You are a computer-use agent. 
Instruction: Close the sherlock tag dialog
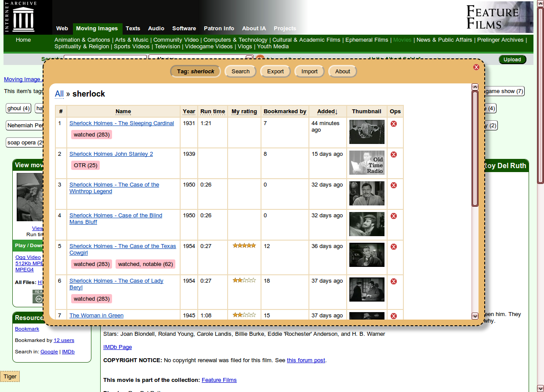476,67
